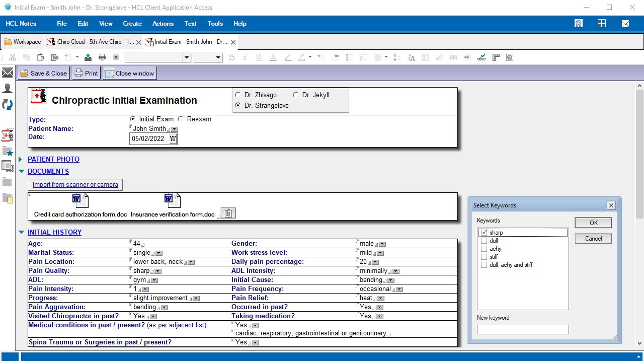Open Mail from the left sidebar

[x=8, y=73]
